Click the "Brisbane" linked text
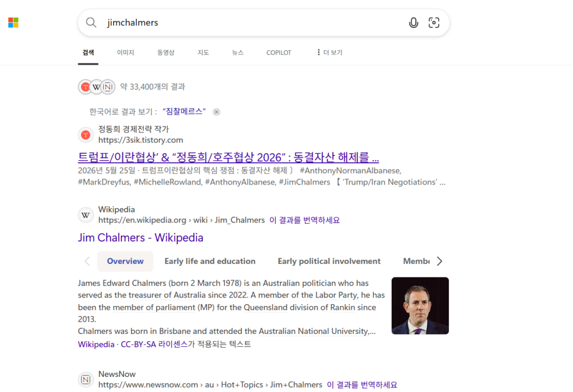Image resolution: width=573 pixels, height=392 pixels. click(175, 332)
